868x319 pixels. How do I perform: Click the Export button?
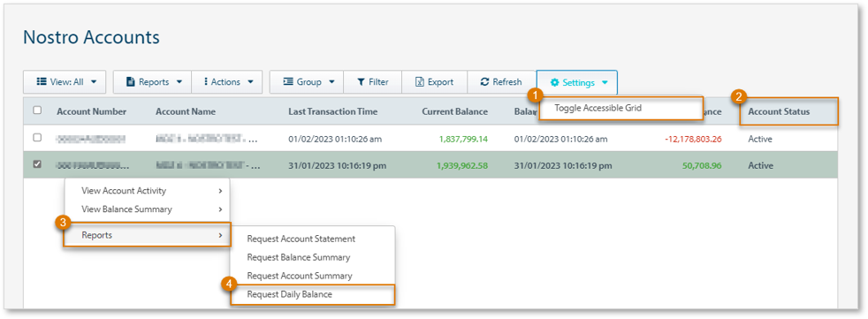(435, 82)
